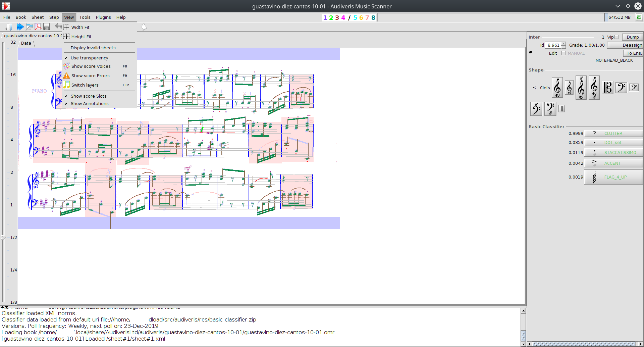Click inside the Id input field
The height and width of the screenshot is (347, 644).
[x=553, y=45]
